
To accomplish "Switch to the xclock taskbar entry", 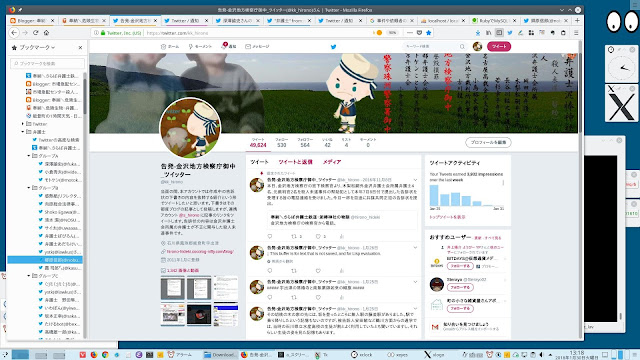I will coord(362,355).
